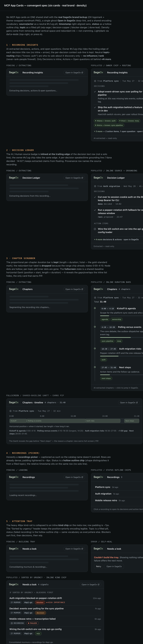Image resolution: width=143 pixels, height=644 pixels.
Task: Click checkmark beside Cut over to session-cookie decision
Action: pos(95,197)
